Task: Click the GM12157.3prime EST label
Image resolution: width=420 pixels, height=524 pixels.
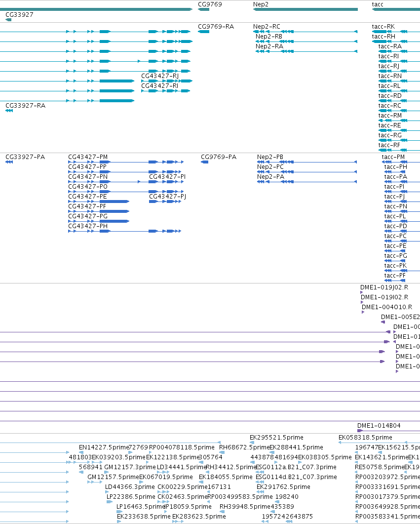Action: click(130, 467)
